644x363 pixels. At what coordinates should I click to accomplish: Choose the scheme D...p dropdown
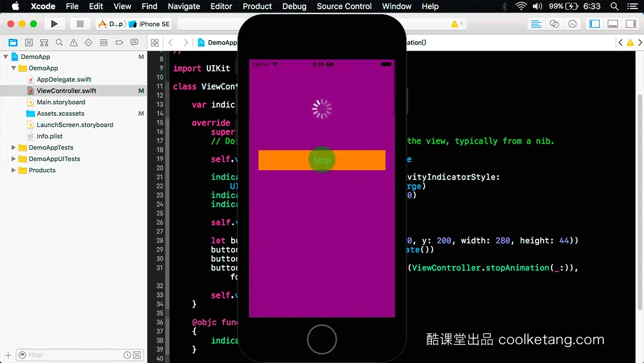[111, 24]
